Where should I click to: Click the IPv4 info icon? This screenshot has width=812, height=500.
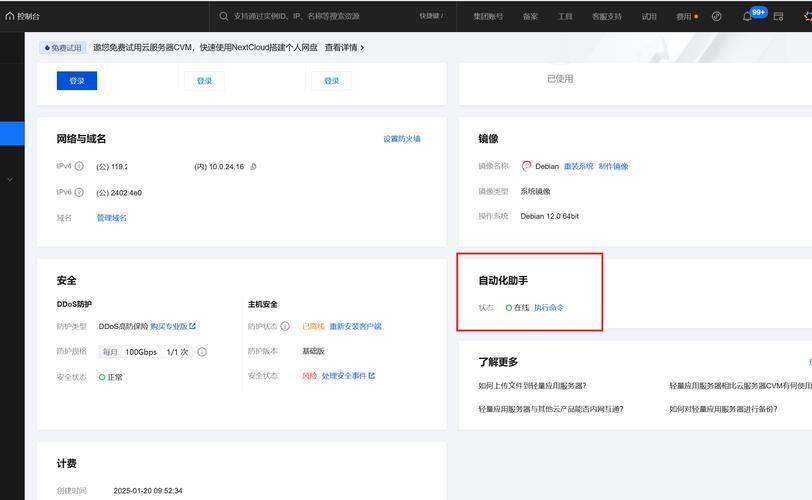(x=79, y=166)
